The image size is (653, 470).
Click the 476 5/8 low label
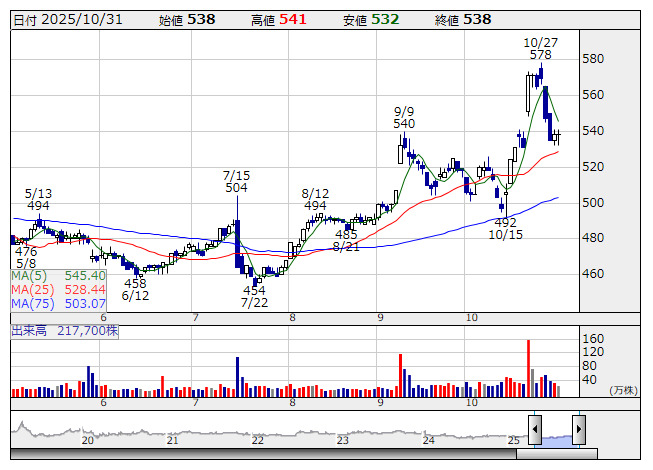pos(26,257)
